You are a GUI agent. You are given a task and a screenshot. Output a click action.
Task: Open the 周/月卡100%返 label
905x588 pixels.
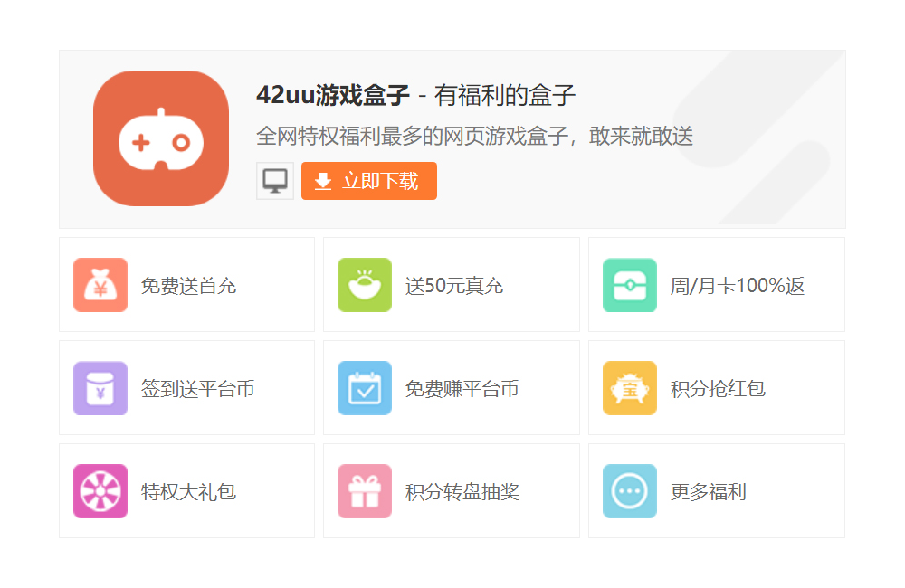coord(737,286)
